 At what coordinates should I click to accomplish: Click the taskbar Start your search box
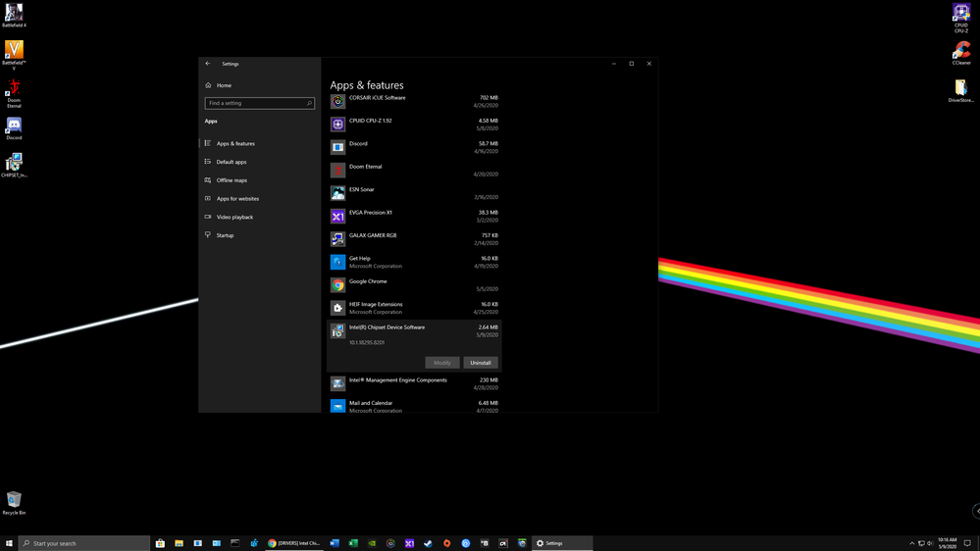point(84,543)
